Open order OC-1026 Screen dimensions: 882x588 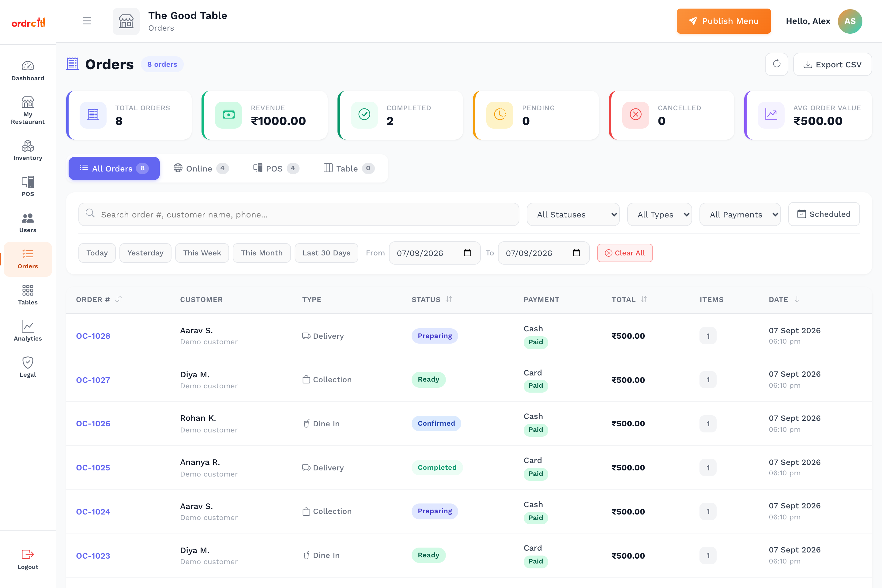pos(93,423)
